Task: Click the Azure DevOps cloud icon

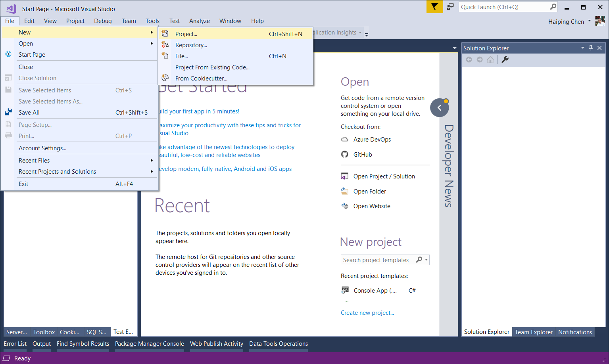Action: coord(345,140)
